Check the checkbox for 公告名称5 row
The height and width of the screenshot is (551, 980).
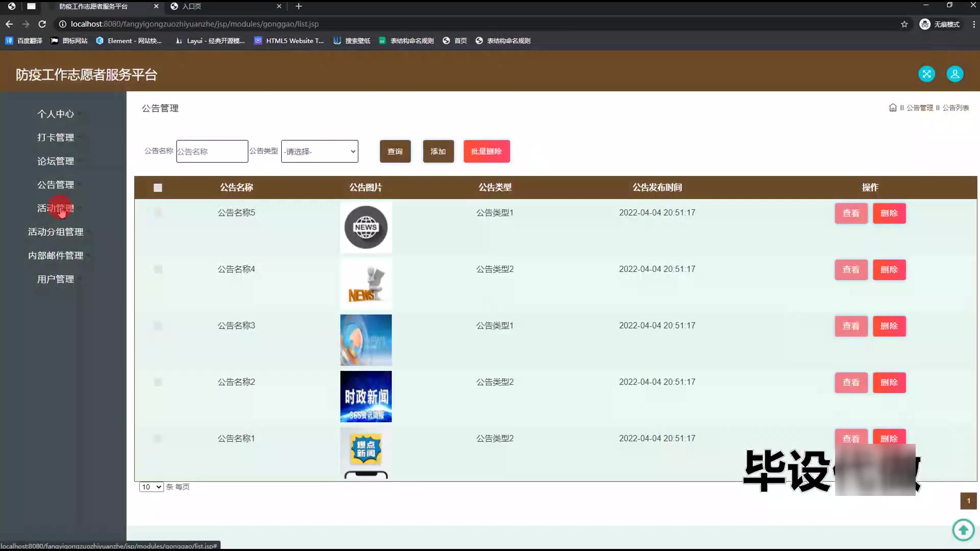(x=158, y=212)
